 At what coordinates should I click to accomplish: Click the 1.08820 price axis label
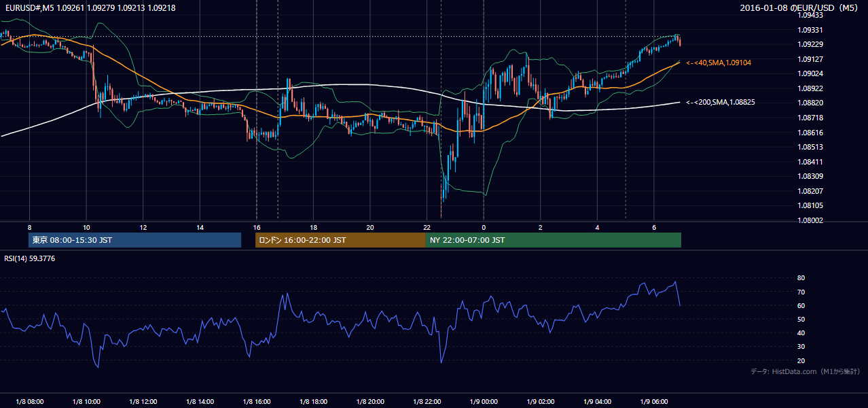click(810, 103)
